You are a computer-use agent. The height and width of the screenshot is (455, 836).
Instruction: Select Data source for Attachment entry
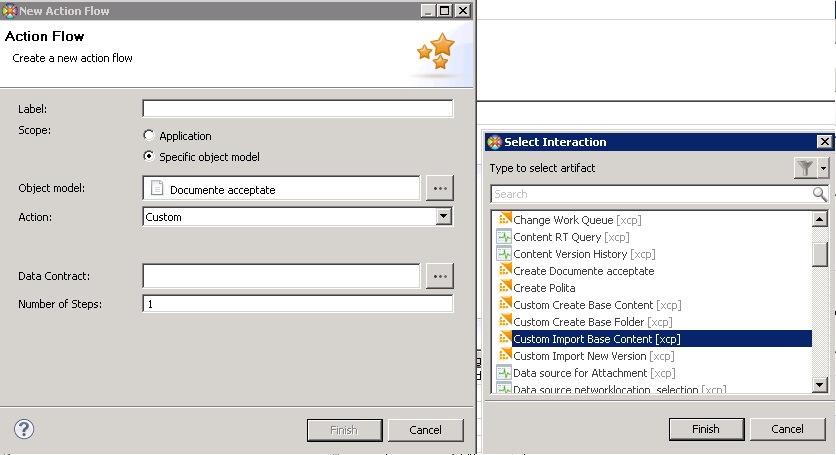594,373
